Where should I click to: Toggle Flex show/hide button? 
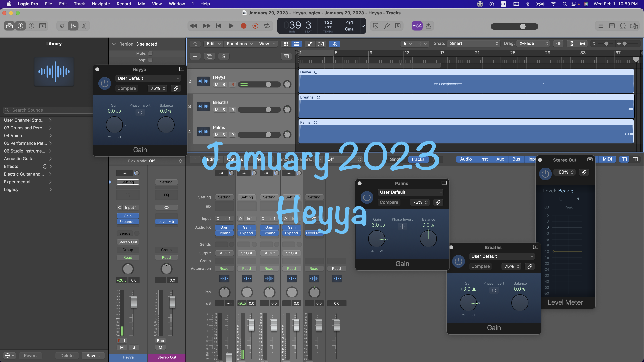coord(320,44)
